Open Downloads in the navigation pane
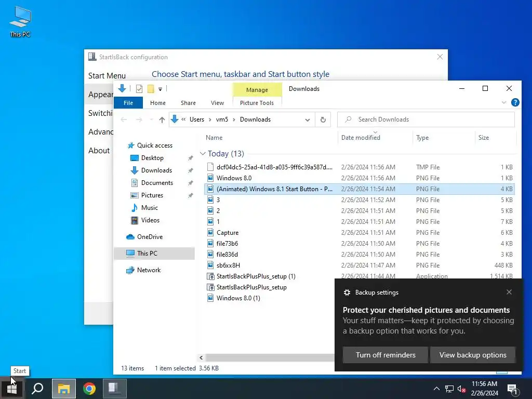This screenshot has height=399, width=532. click(x=156, y=170)
